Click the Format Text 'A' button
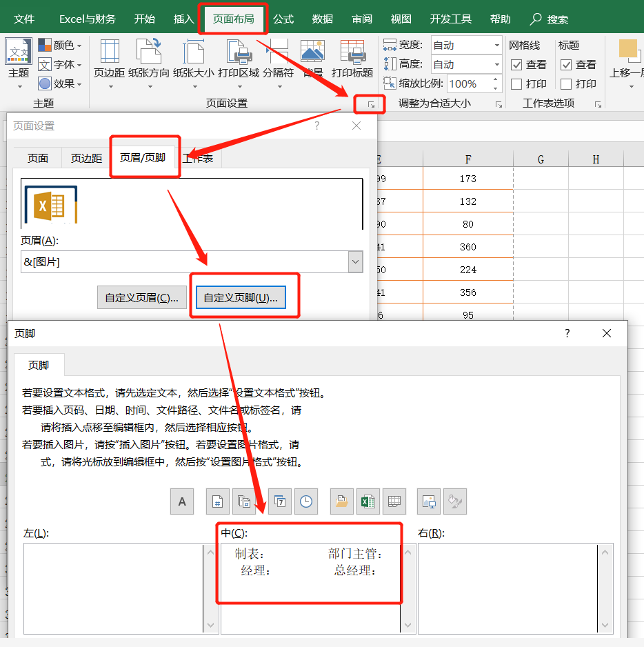Viewport: 644px width, 647px height. (x=182, y=501)
